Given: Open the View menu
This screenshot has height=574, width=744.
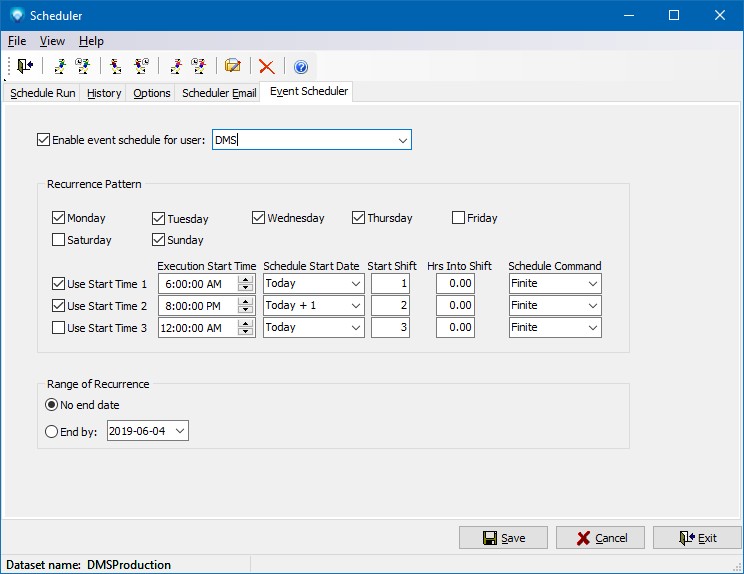Looking at the screenshot, I should (52, 41).
